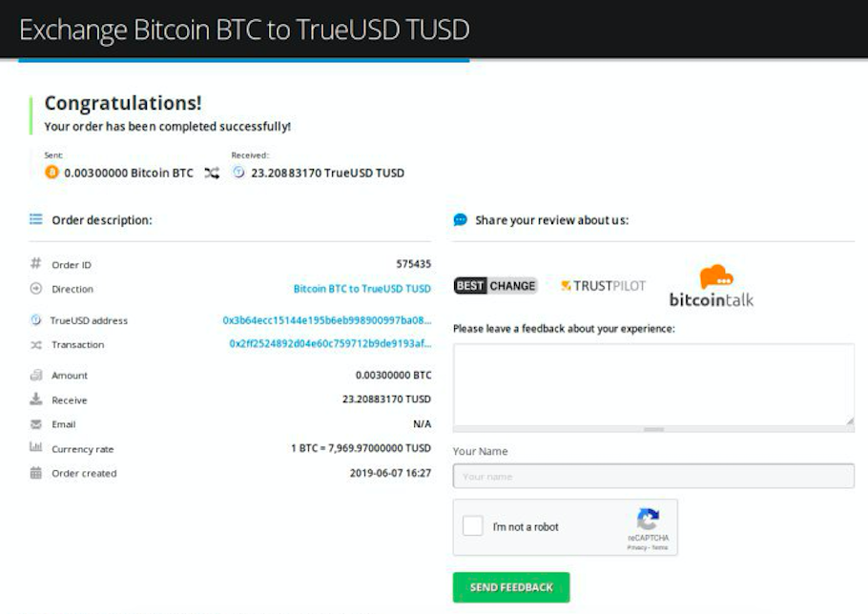Screen dimensions: 868x614
Task: Focus the Your Name input field
Action: click(x=653, y=476)
